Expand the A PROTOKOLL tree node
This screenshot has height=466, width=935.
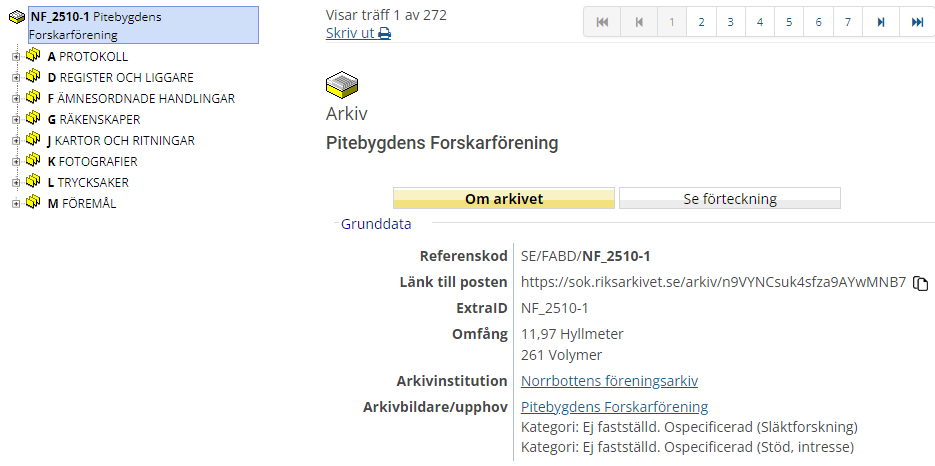15,57
